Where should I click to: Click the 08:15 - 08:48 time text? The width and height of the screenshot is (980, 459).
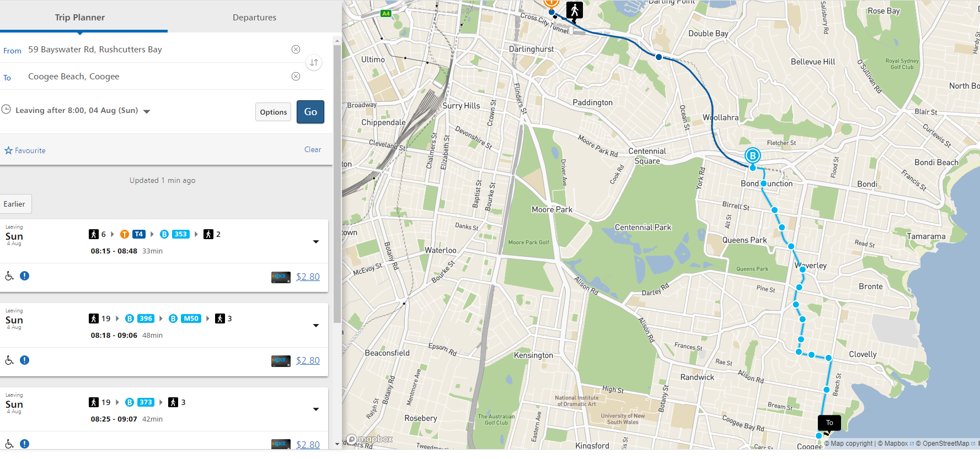(x=114, y=251)
